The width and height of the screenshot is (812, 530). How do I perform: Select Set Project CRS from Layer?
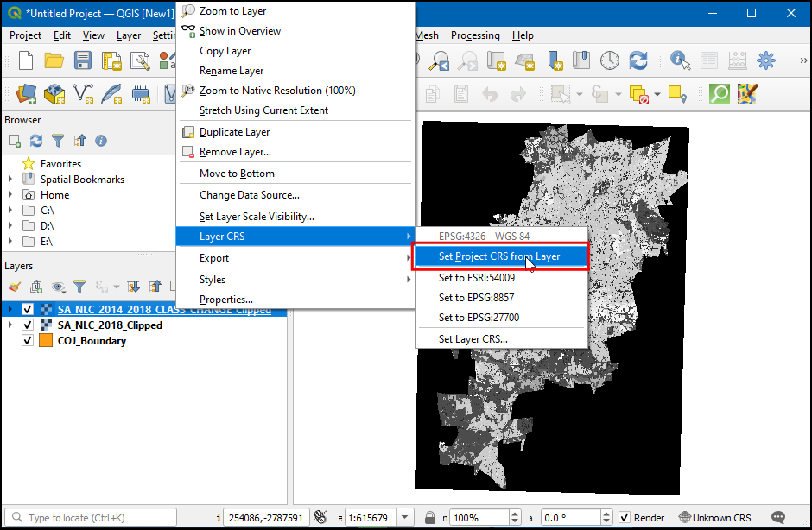(499, 256)
